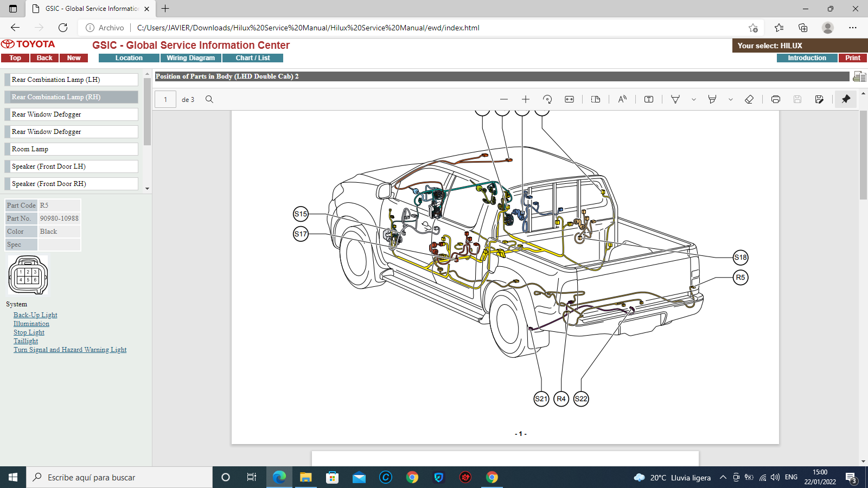Select Speaker (Front Door LH)
This screenshot has height=488, width=868.
(x=71, y=166)
